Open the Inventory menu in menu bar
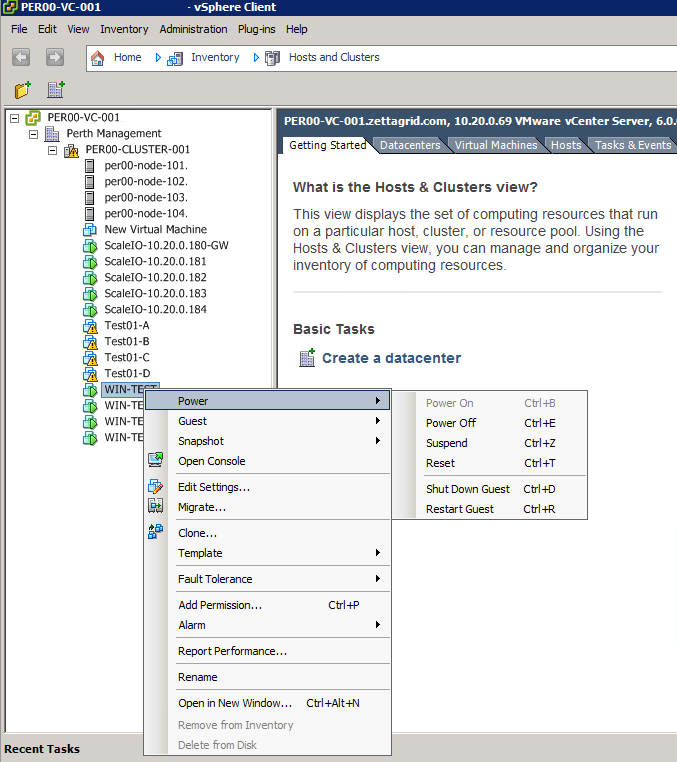This screenshot has height=762, width=677. click(124, 29)
